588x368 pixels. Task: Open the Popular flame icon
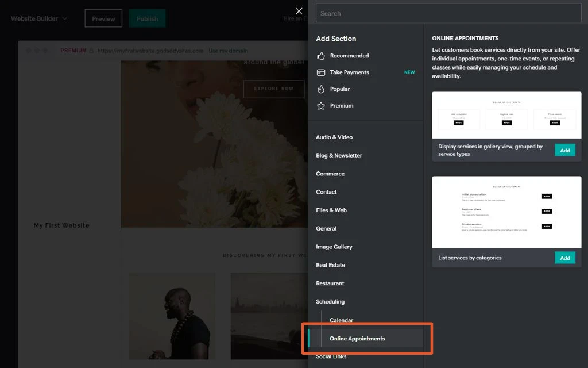coord(321,89)
